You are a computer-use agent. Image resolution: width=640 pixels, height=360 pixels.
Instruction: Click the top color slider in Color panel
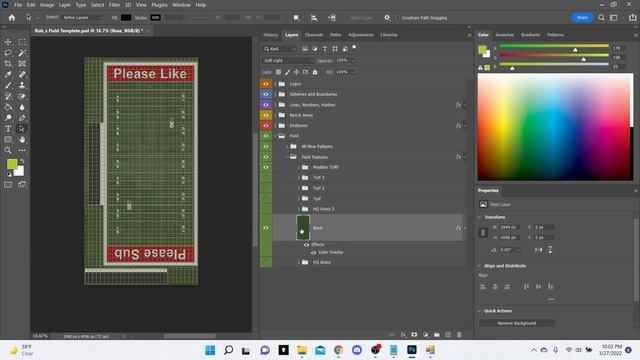554,46
